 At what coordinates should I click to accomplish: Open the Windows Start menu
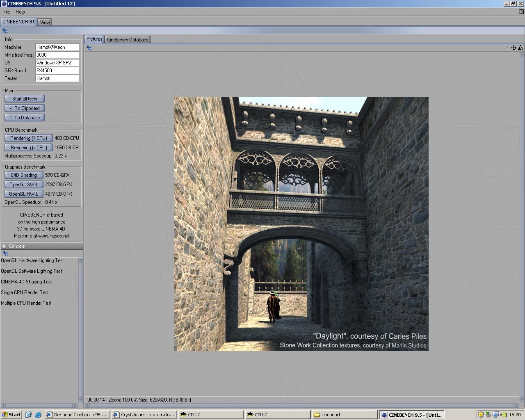point(11,415)
